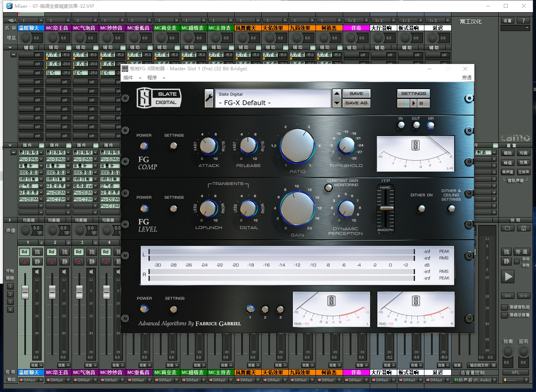Image resolution: width=536 pixels, height=392 pixels.
Task: Mute channel 3 with 静 button
Action: pos(92,262)
